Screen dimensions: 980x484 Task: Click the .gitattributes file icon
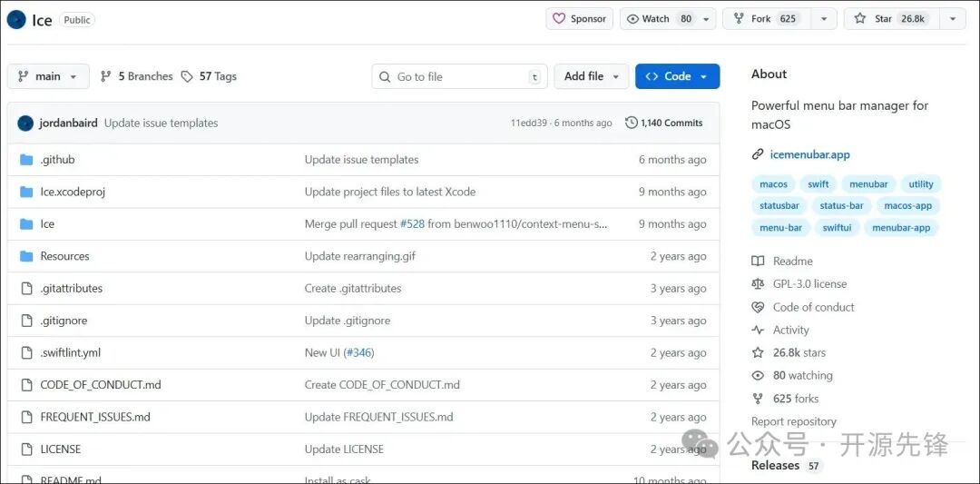click(x=26, y=288)
